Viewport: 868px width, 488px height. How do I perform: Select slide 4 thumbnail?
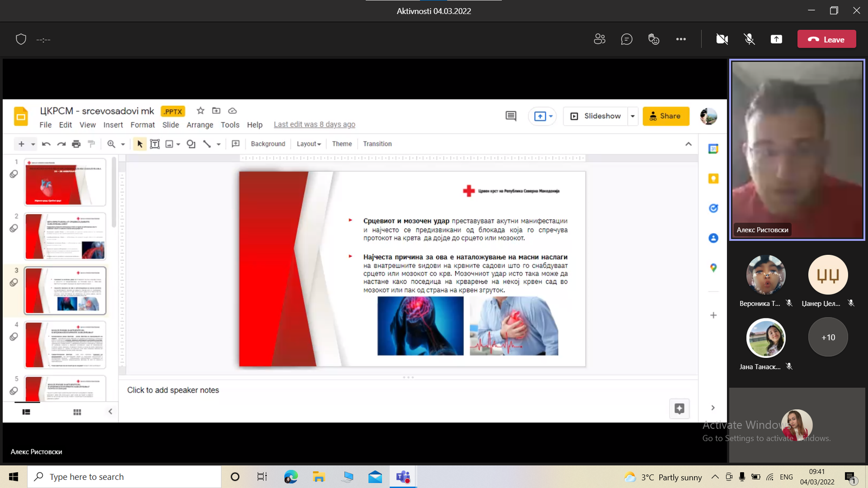(65, 345)
